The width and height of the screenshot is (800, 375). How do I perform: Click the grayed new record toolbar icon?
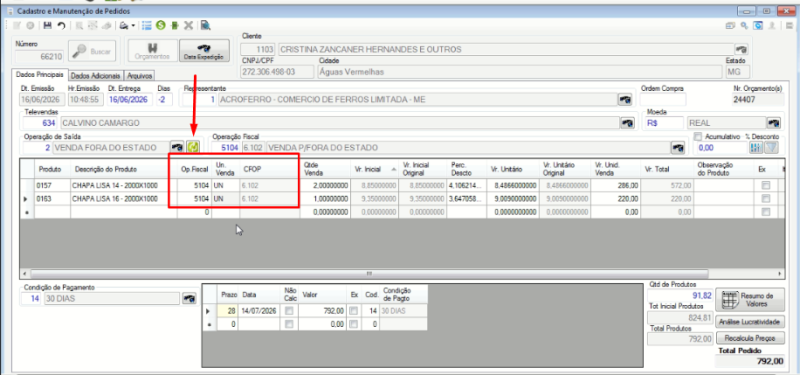pos(17,25)
